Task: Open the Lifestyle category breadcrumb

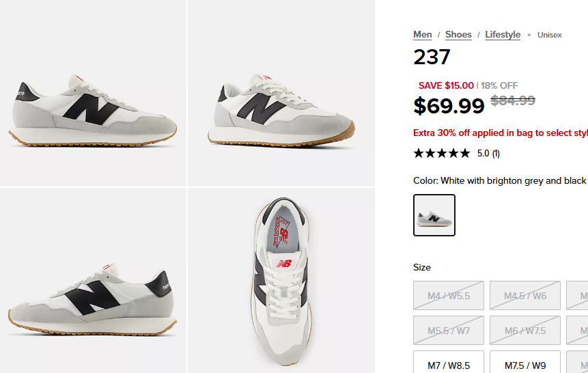Action: coord(503,35)
